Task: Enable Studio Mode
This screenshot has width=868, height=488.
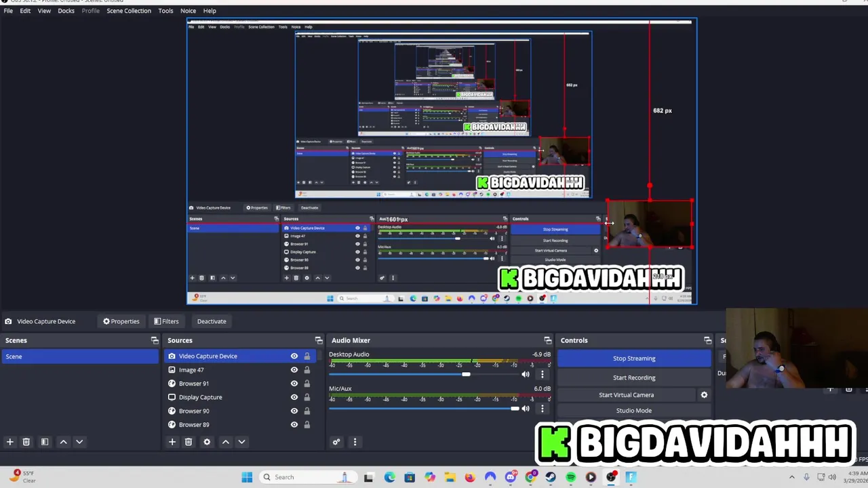Action: (634, 411)
